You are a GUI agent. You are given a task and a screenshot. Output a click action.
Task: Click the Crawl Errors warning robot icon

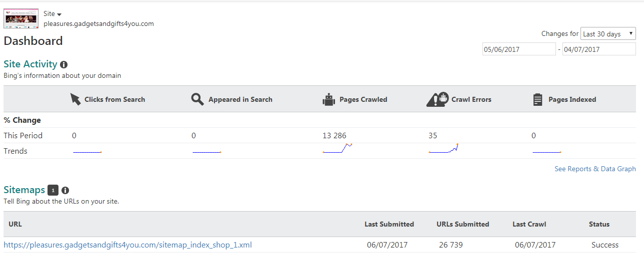437,99
